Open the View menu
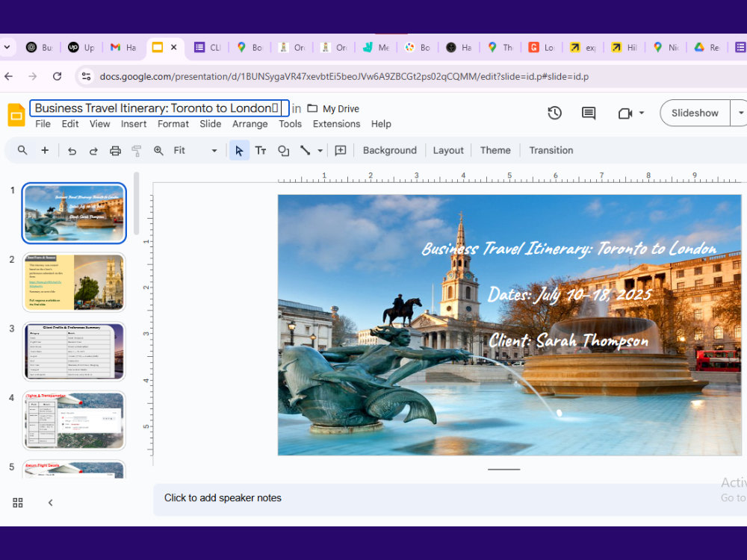Image resolution: width=747 pixels, height=560 pixels. 99,124
